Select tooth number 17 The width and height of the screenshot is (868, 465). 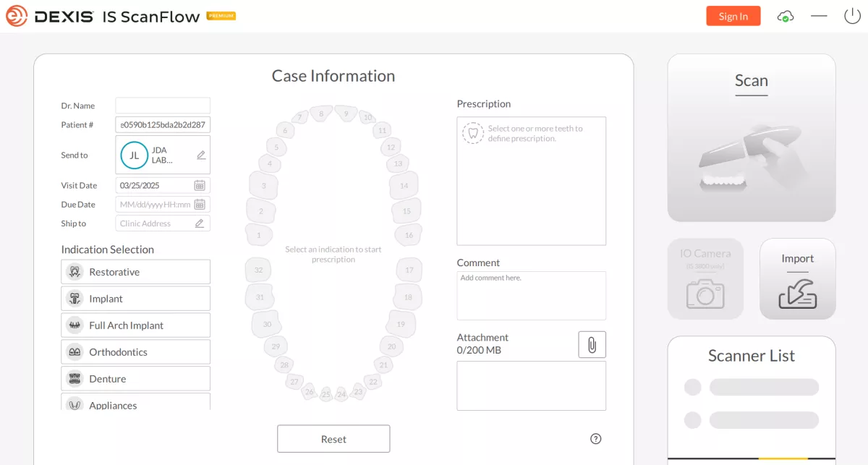pos(409,270)
